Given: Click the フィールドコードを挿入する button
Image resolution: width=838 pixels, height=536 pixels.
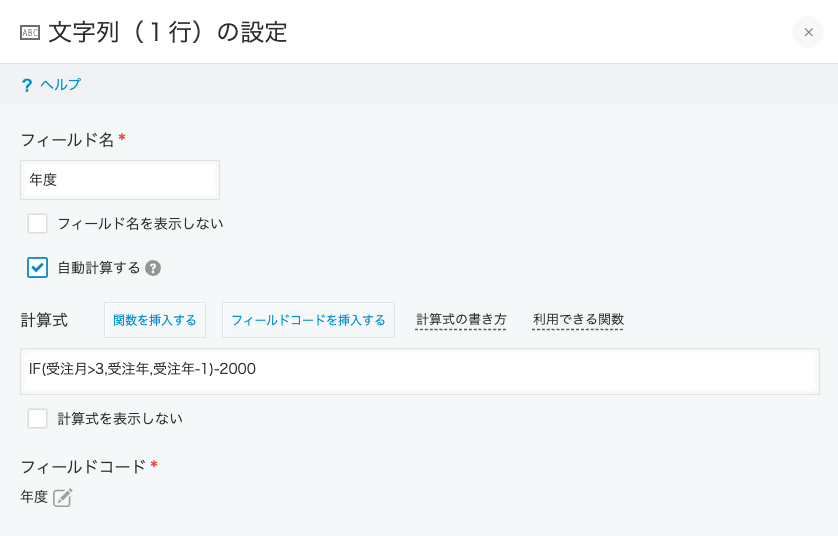Looking at the screenshot, I should pos(308,320).
